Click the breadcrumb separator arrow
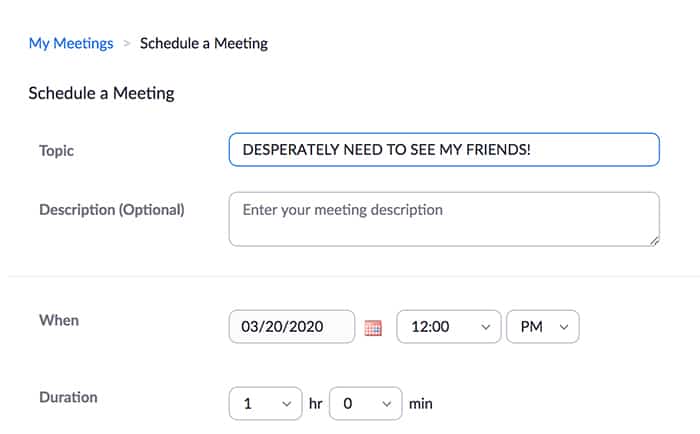 127,43
